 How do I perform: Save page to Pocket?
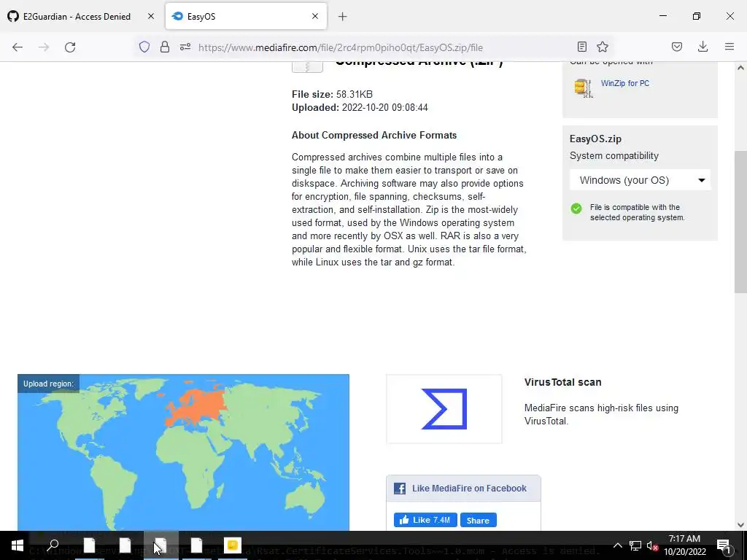point(677,47)
